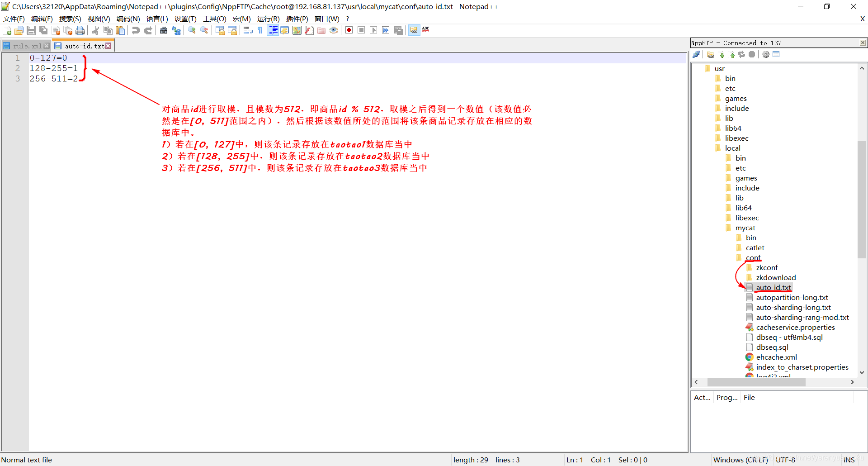Refresh the NppFTP directory listing
The width and height of the screenshot is (868, 466).
(x=741, y=55)
